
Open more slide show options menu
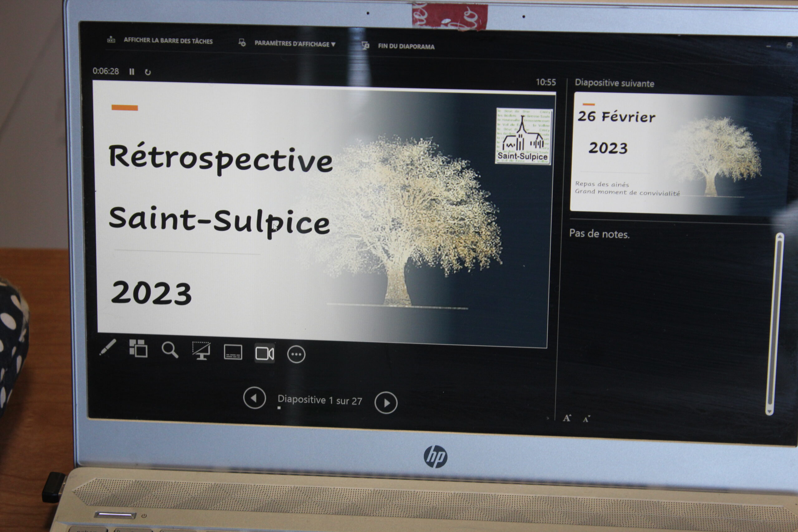tap(296, 355)
